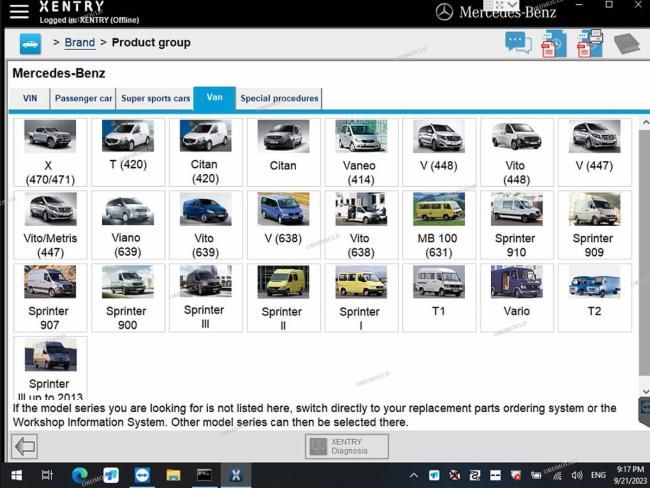
Task: Open the XENTRY hamburger menu
Action: click(18, 12)
